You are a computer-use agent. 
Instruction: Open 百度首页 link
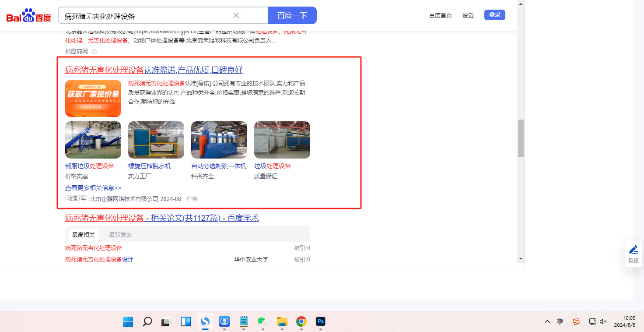click(441, 15)
